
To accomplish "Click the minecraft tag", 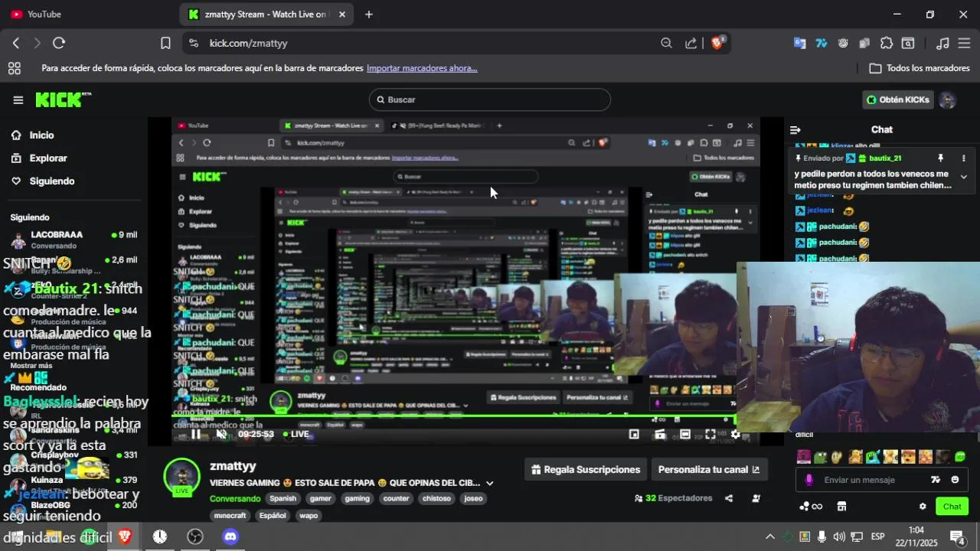I will 230,516.
